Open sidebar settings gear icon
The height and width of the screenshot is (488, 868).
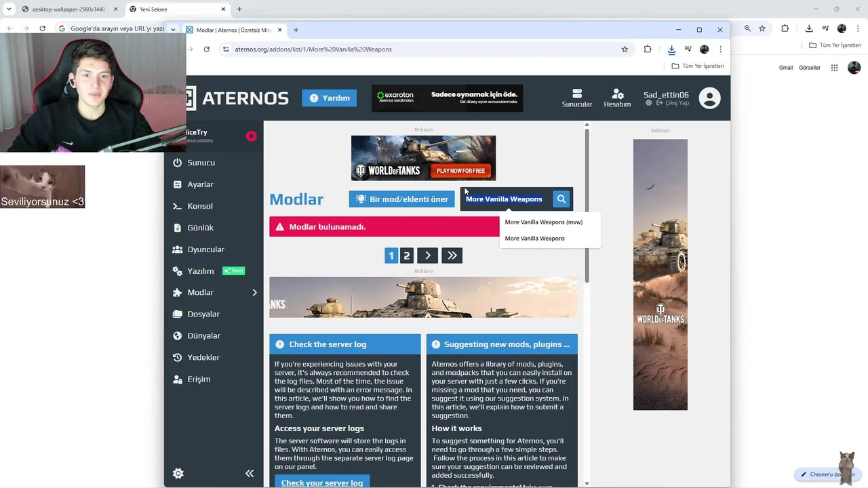click(178, 474)
